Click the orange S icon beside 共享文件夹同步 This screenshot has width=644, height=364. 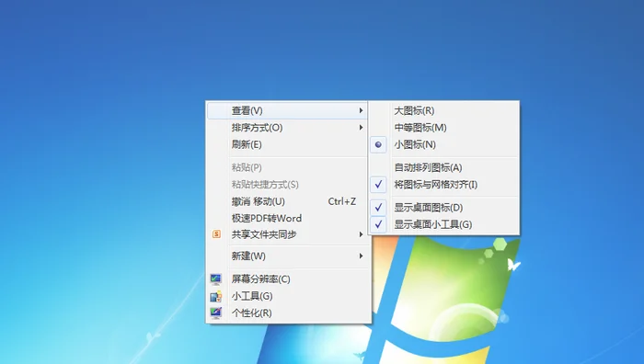216,233
